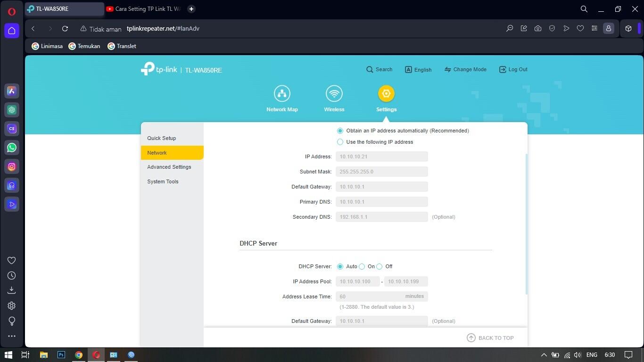Click the router page scrollbar

coord(526,224)
